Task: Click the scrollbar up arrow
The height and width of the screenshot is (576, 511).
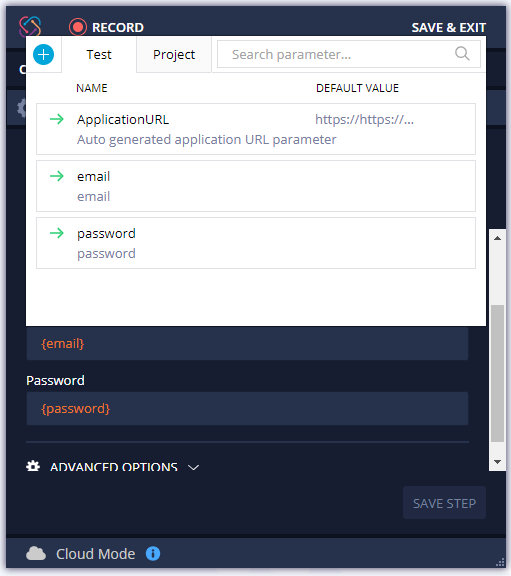Action: click(x=497, y=238)
